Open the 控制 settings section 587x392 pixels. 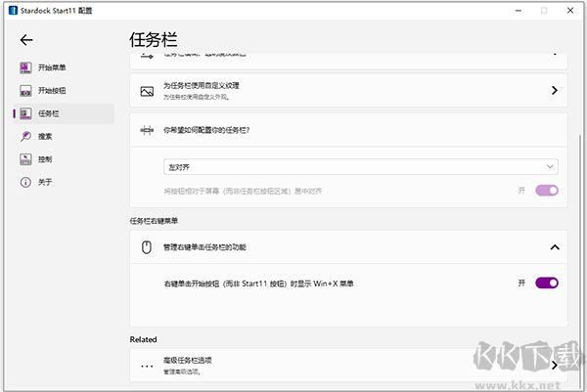[x=45, y=159]
